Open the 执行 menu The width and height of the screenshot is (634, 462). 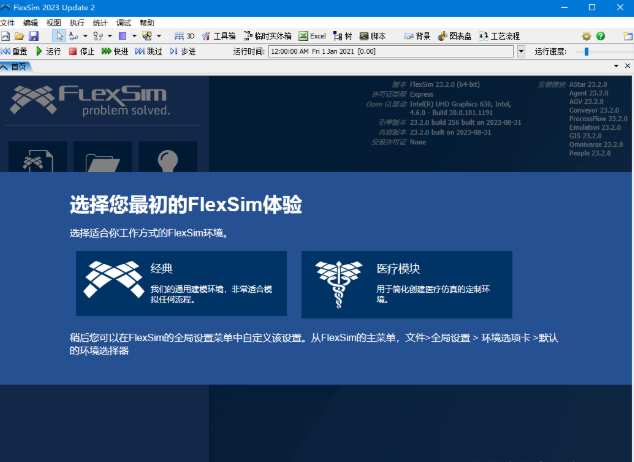click(x=77, y=23)
